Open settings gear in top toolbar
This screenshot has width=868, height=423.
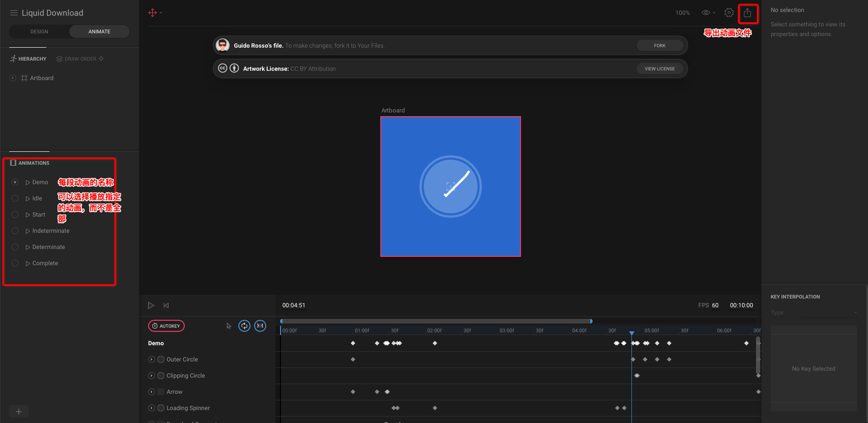point(729,13)
